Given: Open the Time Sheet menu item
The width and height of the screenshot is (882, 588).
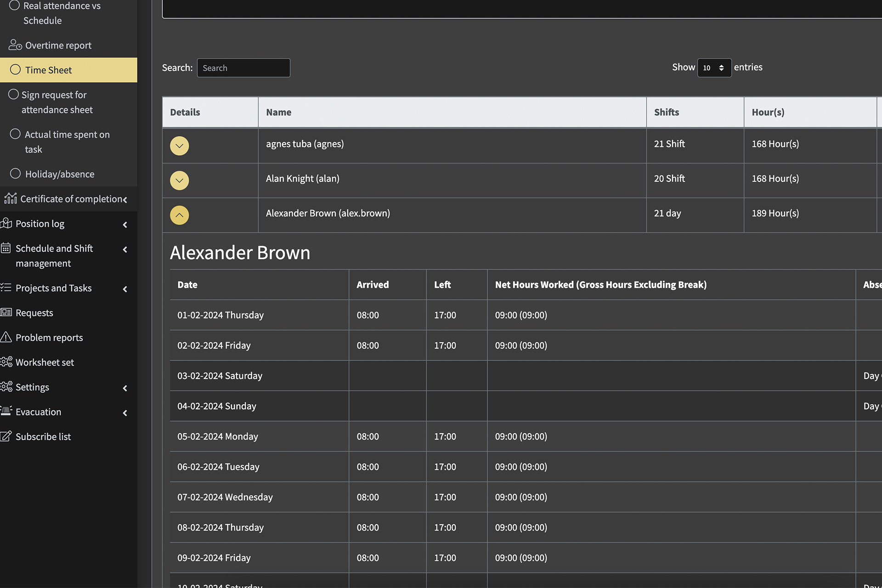Looking at the screenshot, I should click(48, 70).
